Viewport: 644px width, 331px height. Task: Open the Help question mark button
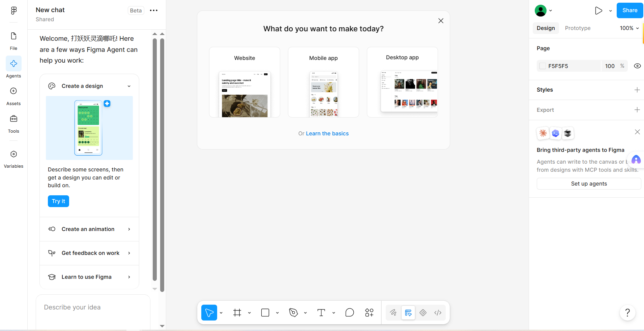coord(627,313)
